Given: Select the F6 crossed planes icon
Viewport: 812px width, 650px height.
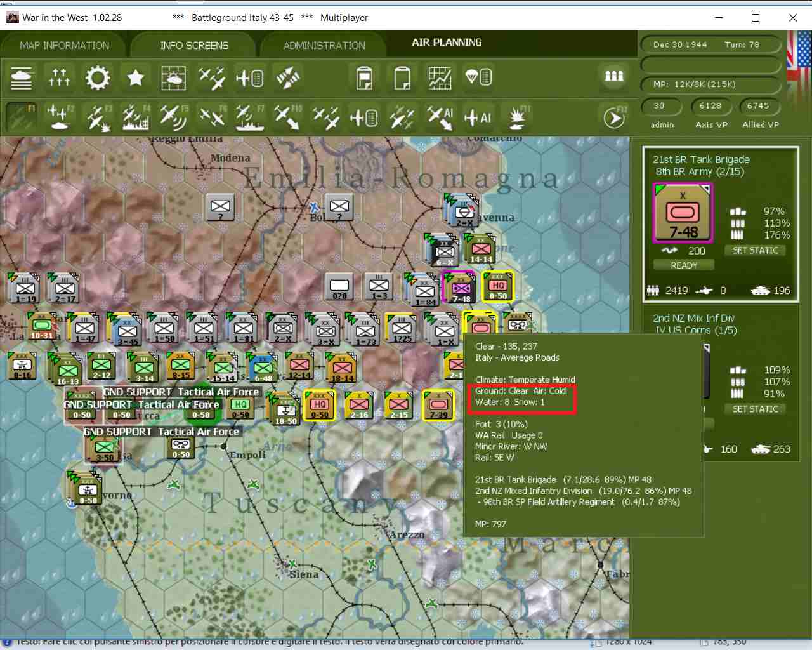Looking at the screenshot, I should point(211,117).
